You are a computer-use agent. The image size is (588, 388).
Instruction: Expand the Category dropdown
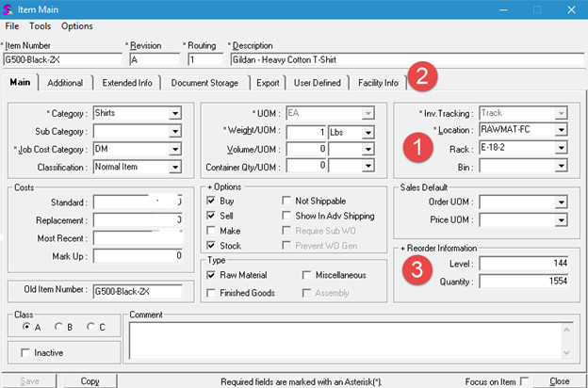[175, 113]
